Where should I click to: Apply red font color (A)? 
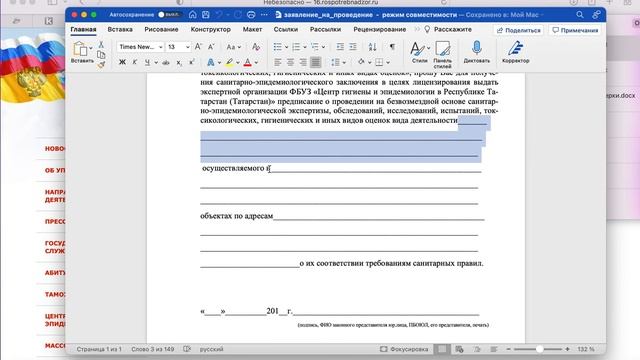pyautogui.click(x=247, y=62)
